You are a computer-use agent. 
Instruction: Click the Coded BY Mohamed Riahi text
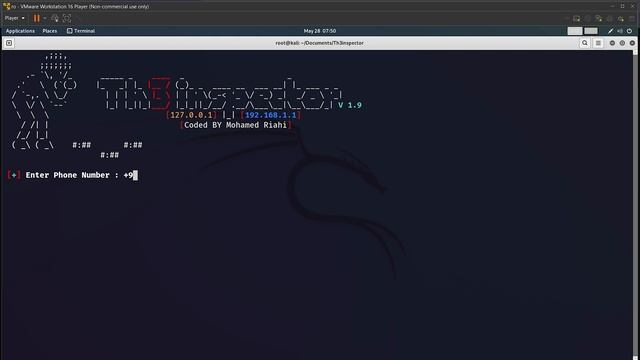coord(236,125)
